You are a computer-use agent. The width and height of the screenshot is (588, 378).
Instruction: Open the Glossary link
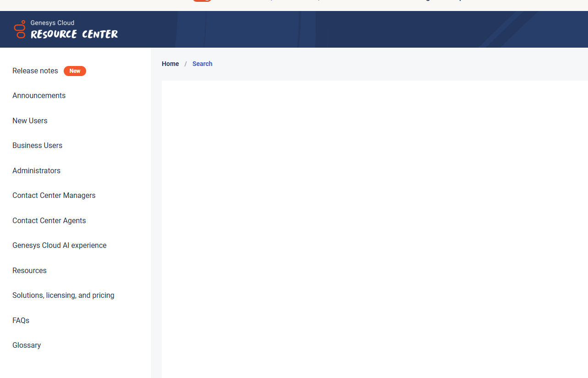click(27, 345)
